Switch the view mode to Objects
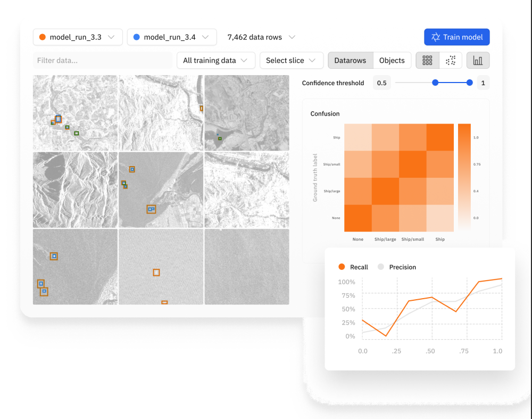The width and height of the screenshot is (532, 419). (x=392, y=60)
